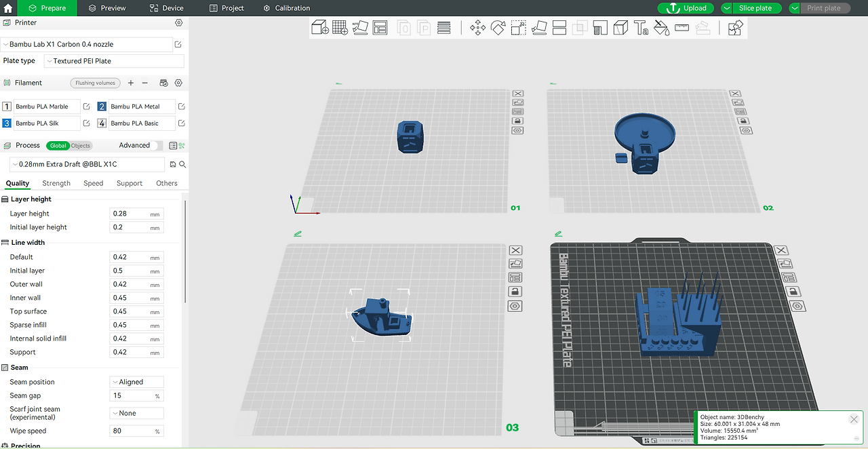Select the Text shape tool
The image size is (868, 449).
pyautogui.click(x=641, y=28)
